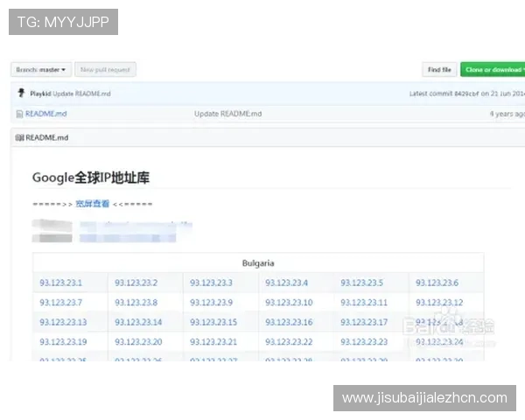
Task: Open the Branch: master dropdown
Action: [41, 70]
